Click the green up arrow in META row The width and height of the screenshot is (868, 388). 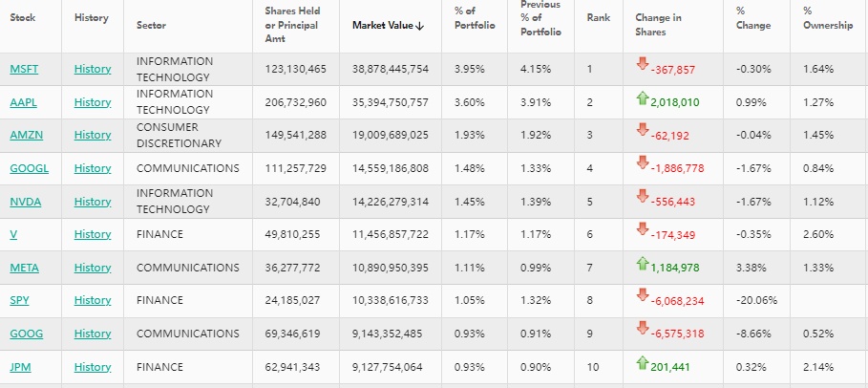click(642, 263)
